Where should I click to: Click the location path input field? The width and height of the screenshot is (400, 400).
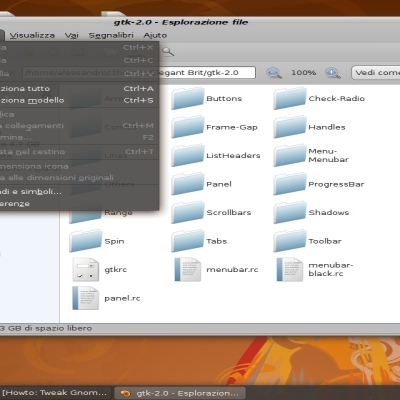click(x=139, y=73)
